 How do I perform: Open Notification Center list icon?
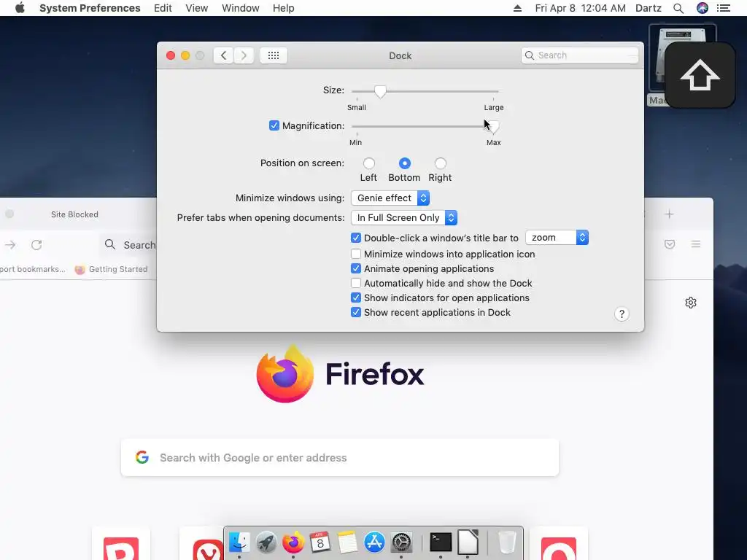[724, 8]
